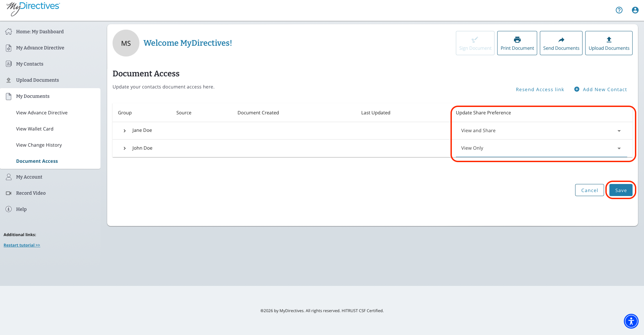Select My Documents menu section
The image size is (644, 335).
pyautogui.click(x=33, y=96)
